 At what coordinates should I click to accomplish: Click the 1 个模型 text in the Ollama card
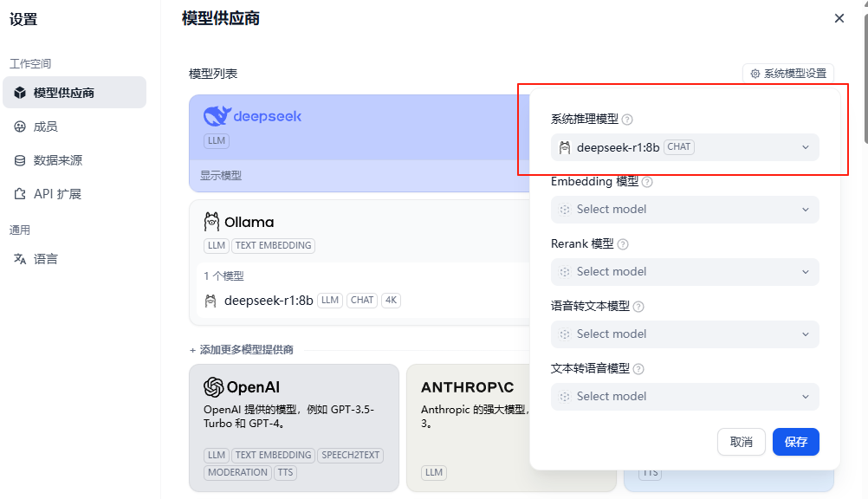223,275
